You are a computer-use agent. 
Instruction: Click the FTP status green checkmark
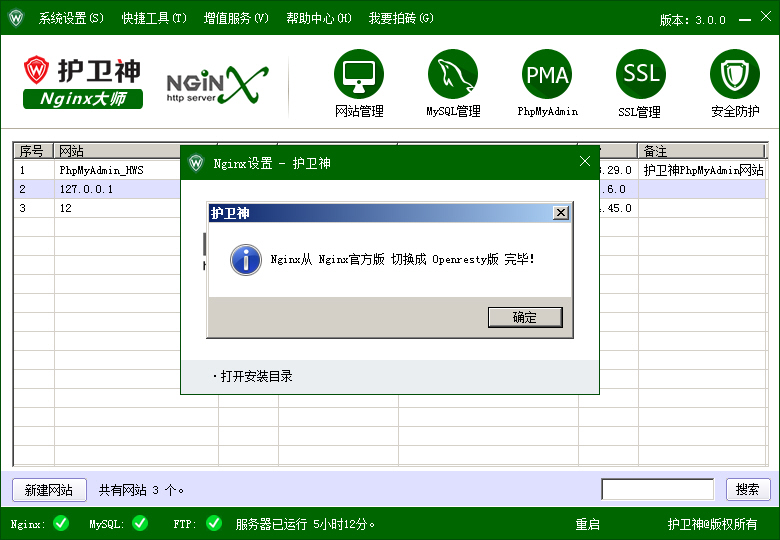pos(214,523)
